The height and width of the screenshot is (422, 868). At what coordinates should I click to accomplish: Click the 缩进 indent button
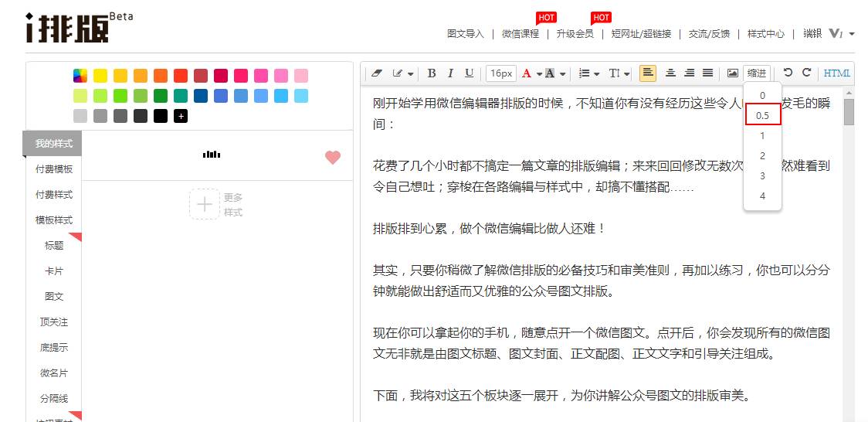(757, 73)
